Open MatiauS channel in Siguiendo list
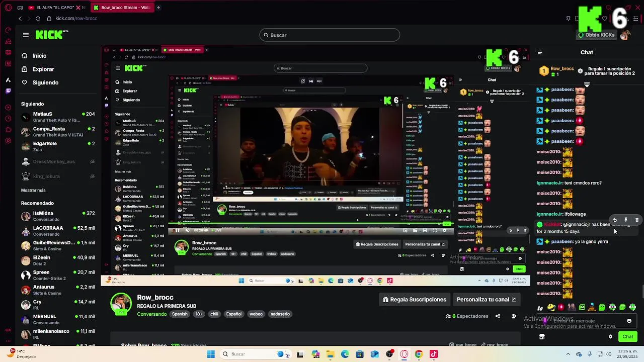Screen dimensions: 644x362 [58, 117]
